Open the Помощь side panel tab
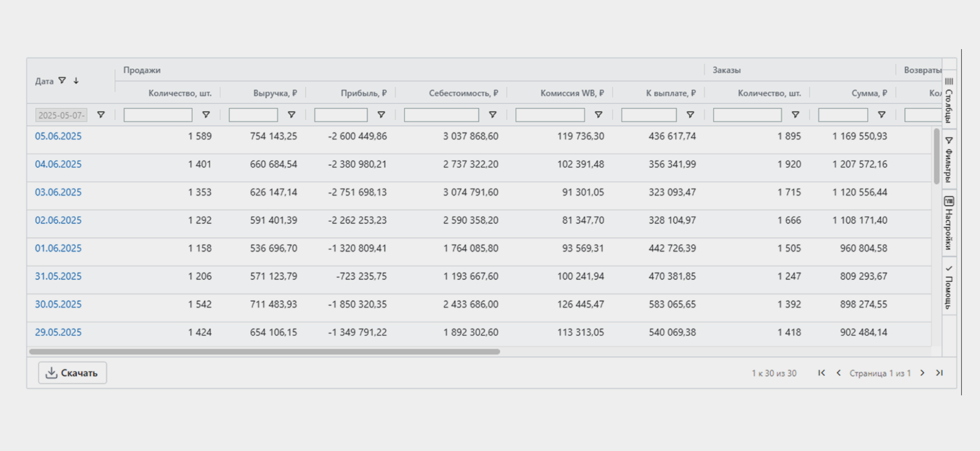Viewport: 980px width, 451px height. click(949, 287)
